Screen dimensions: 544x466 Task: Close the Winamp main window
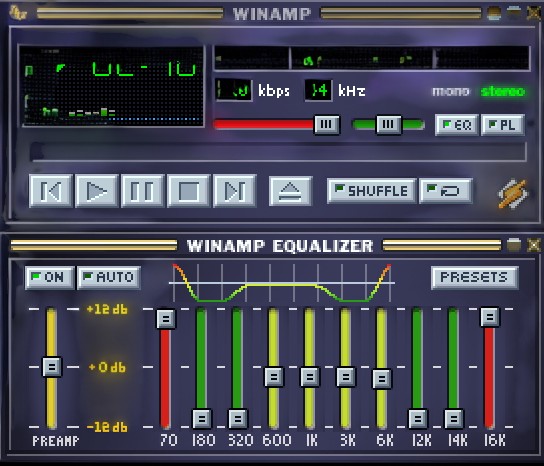point(534,12)
